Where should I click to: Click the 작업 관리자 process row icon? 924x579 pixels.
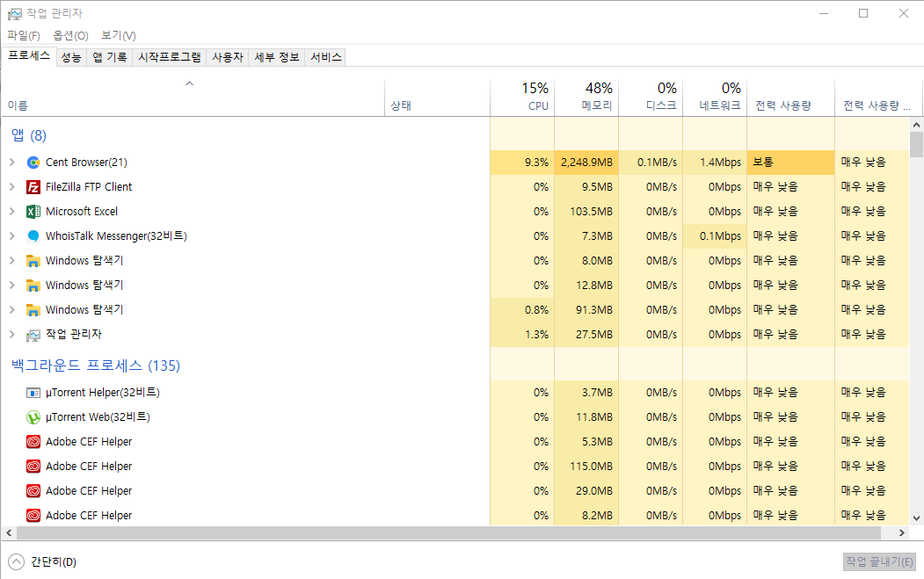tap(33, 335)
